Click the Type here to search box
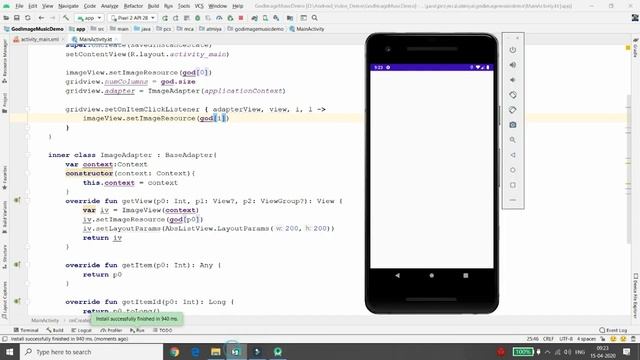Viewport: 640px width, 360px height. pyautogui.click(x=91, y=352)
